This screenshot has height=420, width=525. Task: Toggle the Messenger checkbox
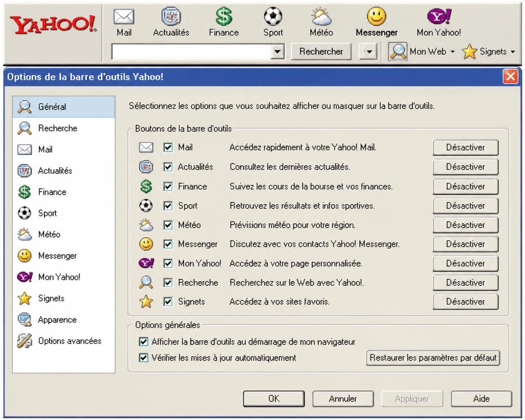click(168, 244)
